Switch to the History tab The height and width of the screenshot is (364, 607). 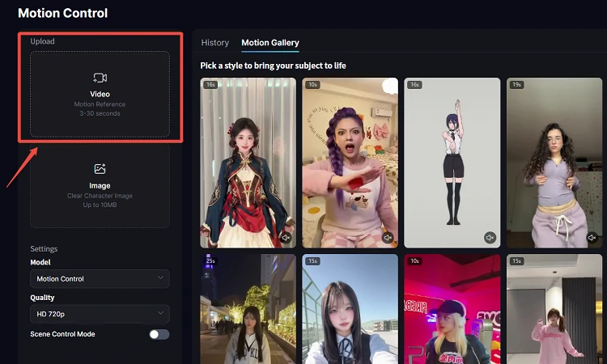[x=214, y=43]
